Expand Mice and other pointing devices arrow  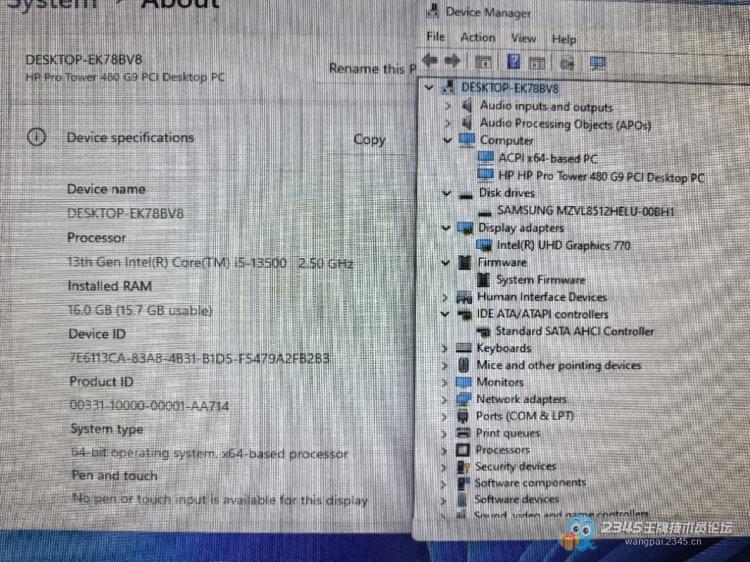(x=444, y=365)
